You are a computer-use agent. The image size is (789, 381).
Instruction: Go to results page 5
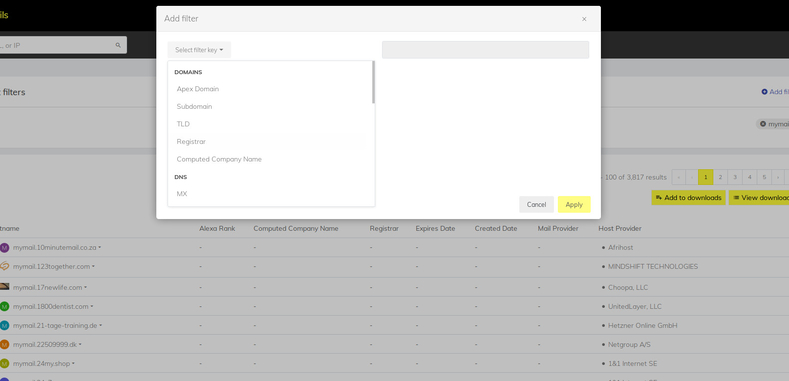(764, 177)
